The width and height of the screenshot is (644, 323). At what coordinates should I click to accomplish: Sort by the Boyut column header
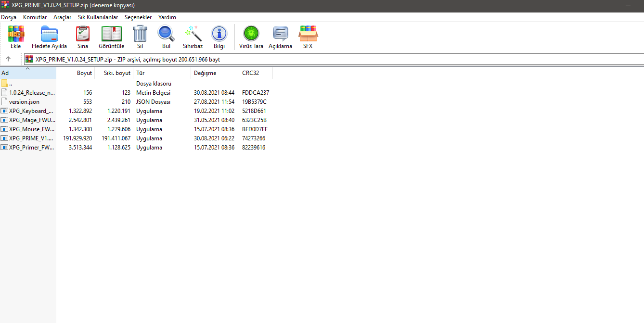click(x=76, y=73)
